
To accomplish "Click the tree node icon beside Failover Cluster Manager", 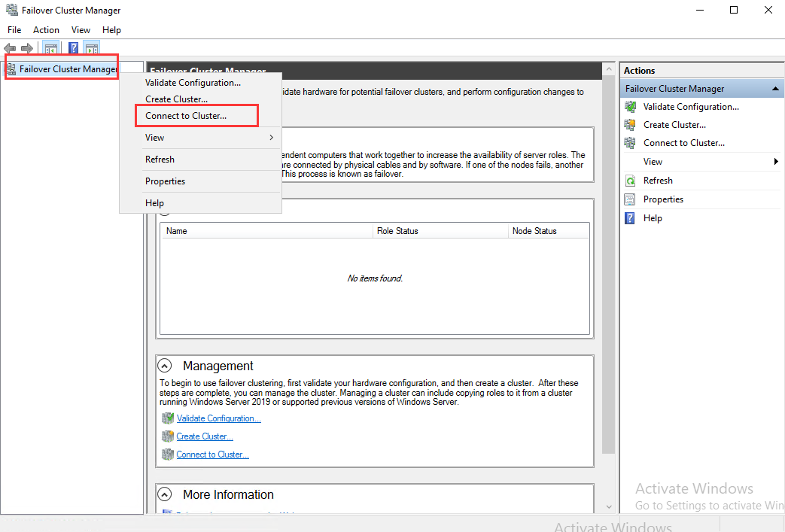I will coord(11,69).
